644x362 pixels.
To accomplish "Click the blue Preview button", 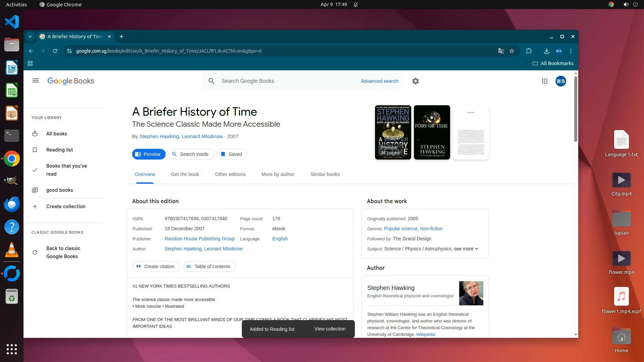I will [149, 154].
